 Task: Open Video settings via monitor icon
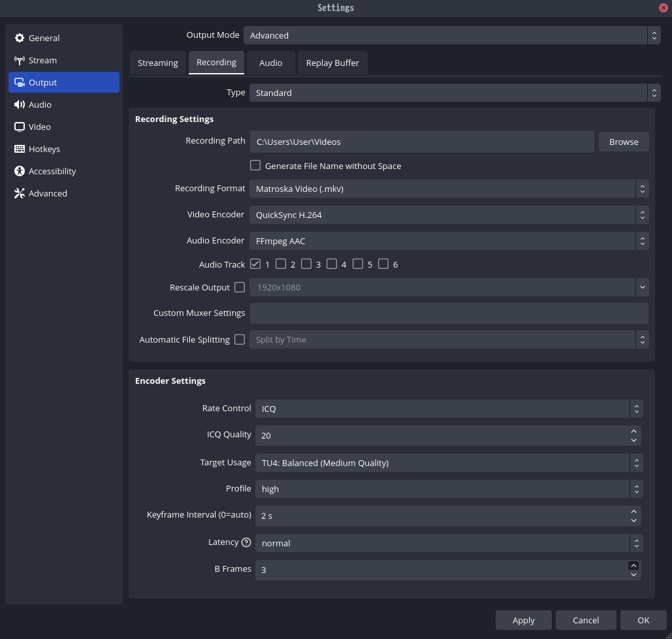click(20, 127)
